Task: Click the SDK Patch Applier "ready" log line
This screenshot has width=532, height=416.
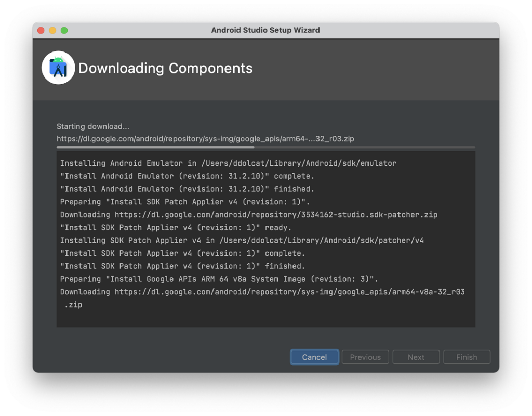Action: (x=176, y=227)
